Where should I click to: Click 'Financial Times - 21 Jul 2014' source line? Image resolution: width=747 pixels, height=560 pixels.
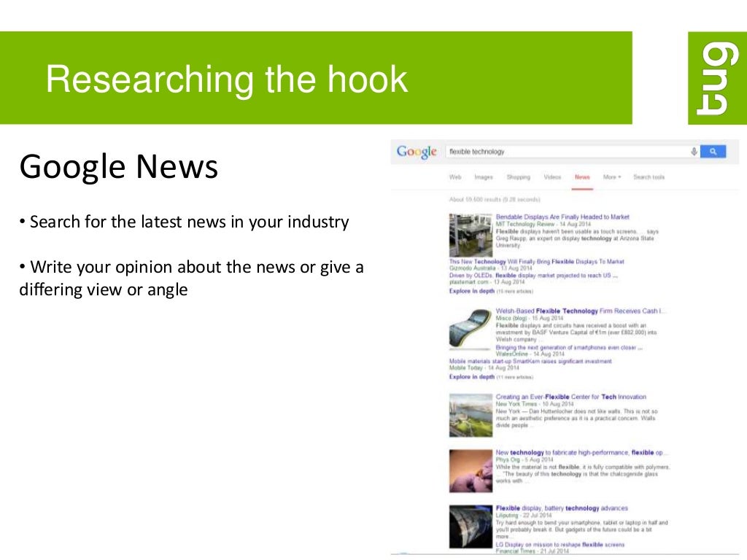click(532, 551)
